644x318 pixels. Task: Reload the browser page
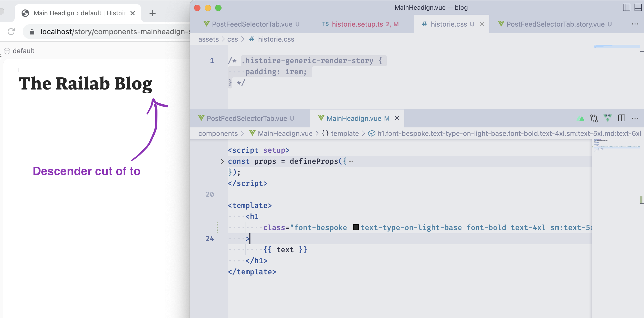tap(11, 32)
